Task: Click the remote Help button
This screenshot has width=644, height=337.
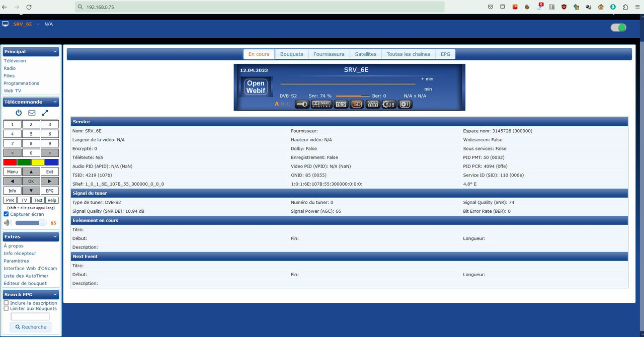Action: click(x=52, y=200)
